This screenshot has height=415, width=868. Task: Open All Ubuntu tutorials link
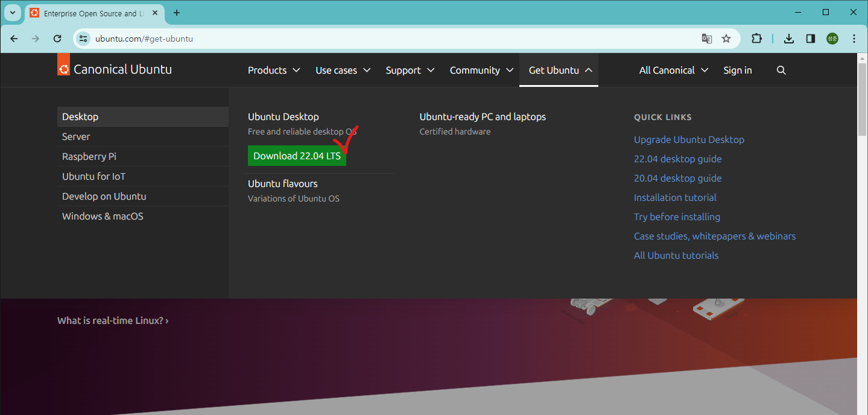(x=676, y=255)
